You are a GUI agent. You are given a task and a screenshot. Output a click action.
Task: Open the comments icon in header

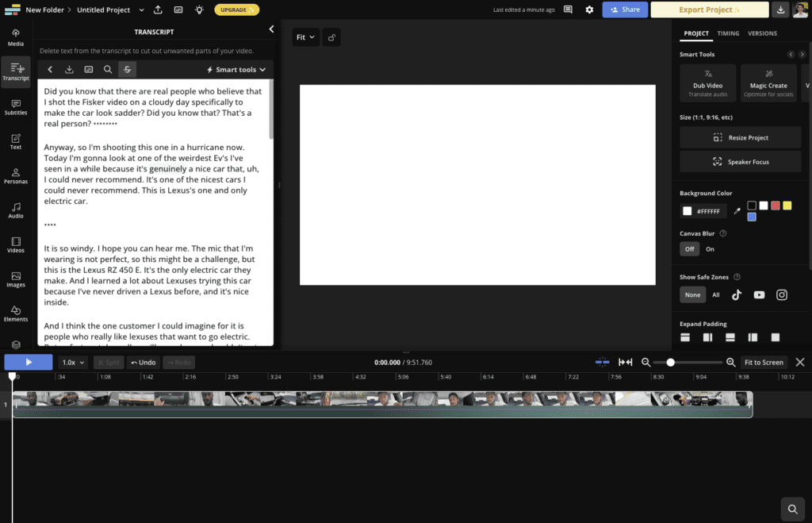(x=568, y=10)
